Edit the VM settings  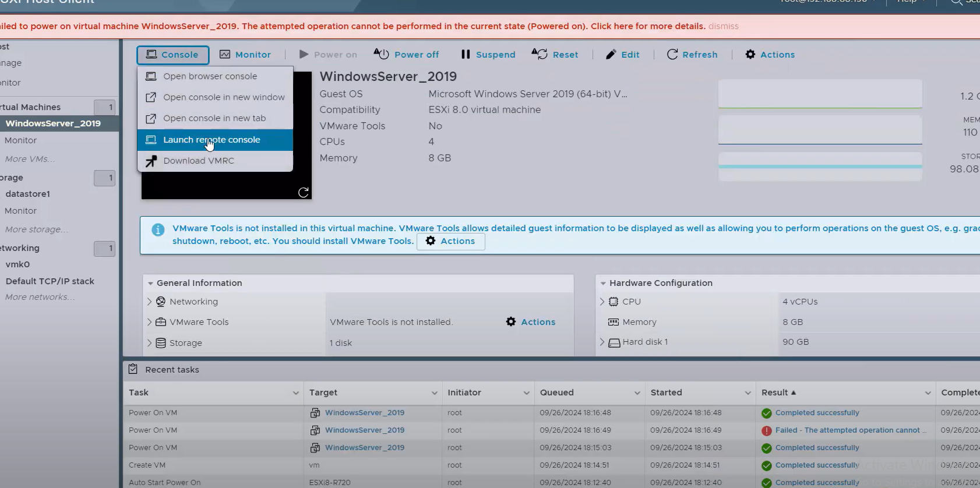pos(623,55)
